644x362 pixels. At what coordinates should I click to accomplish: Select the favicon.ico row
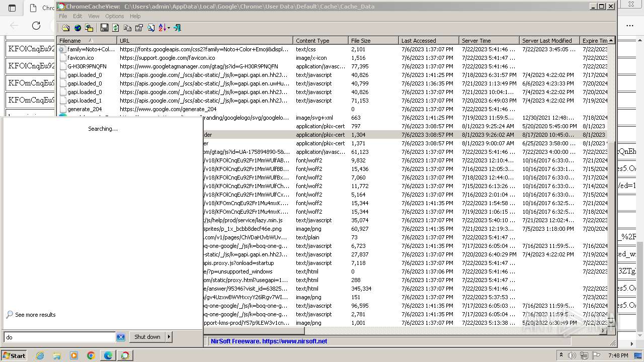click(x=332, y=58)
